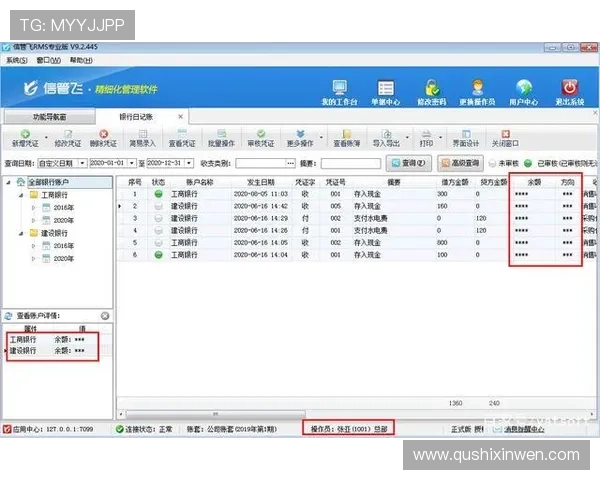600x480 pixels.
Task: Open 窗口(W) menu
Action: click(49, 60)
